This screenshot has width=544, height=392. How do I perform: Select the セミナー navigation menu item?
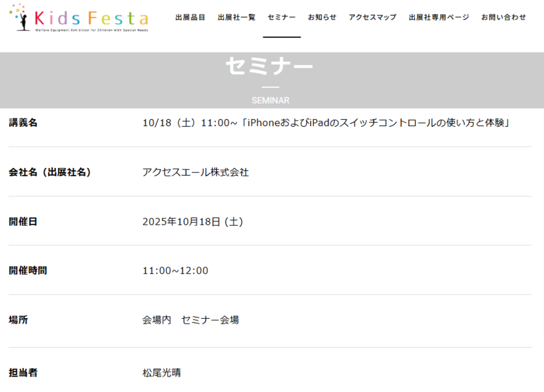[x=282, y=18]
